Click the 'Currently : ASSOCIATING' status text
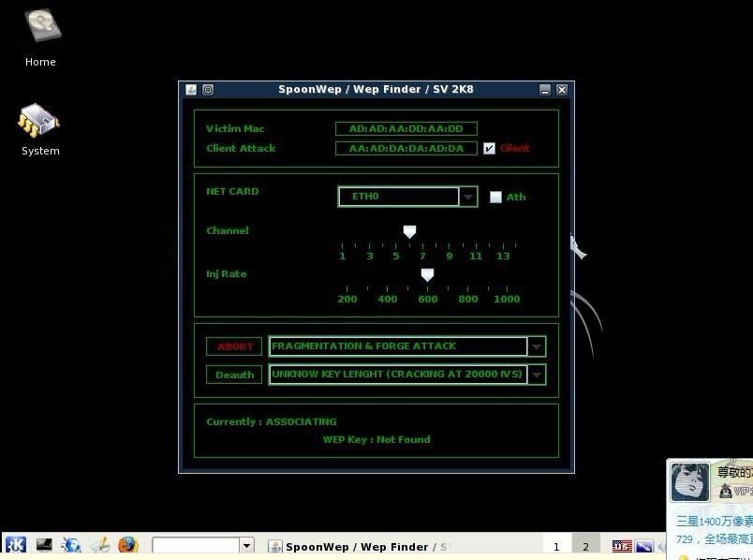Image resolution: width=753 pixels, height=560 pixels. [272, 421]
